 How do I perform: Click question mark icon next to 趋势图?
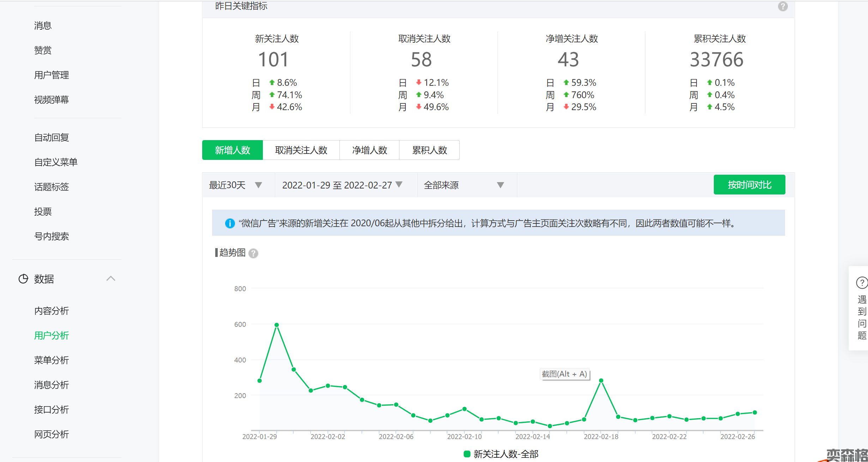point(253,253)
